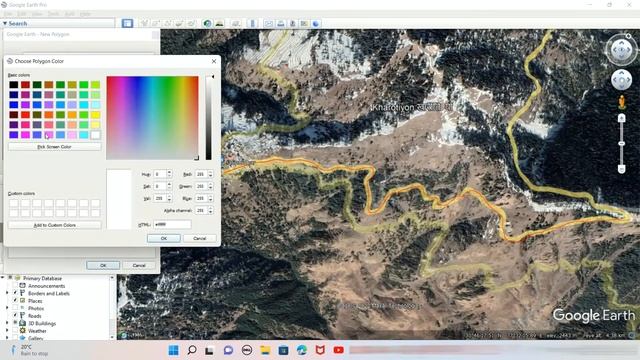
Task: Select the Add Polygon tool
Action: click(156, 23)
